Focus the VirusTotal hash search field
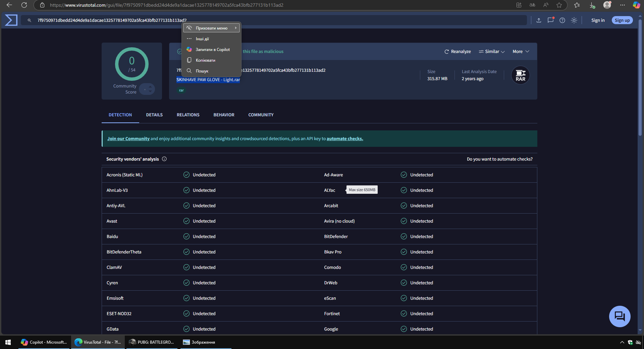 [x=274, y=20]
